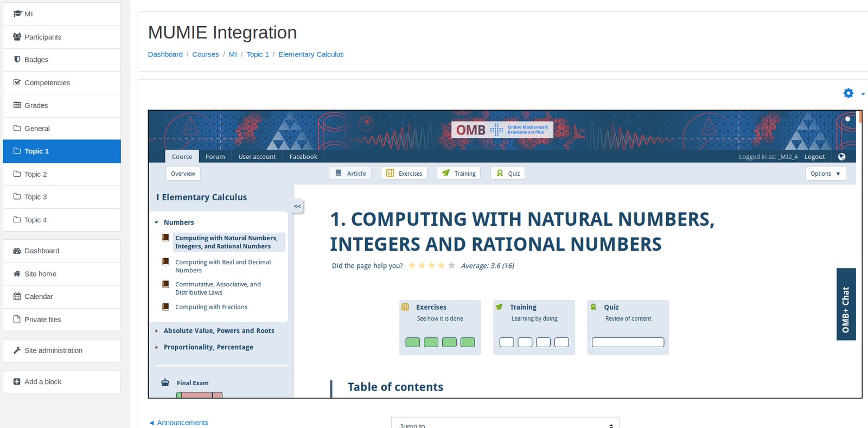This screenshot has width=868, height=428.
Task: Click the Final Exam icon
Action: (165, 382)
